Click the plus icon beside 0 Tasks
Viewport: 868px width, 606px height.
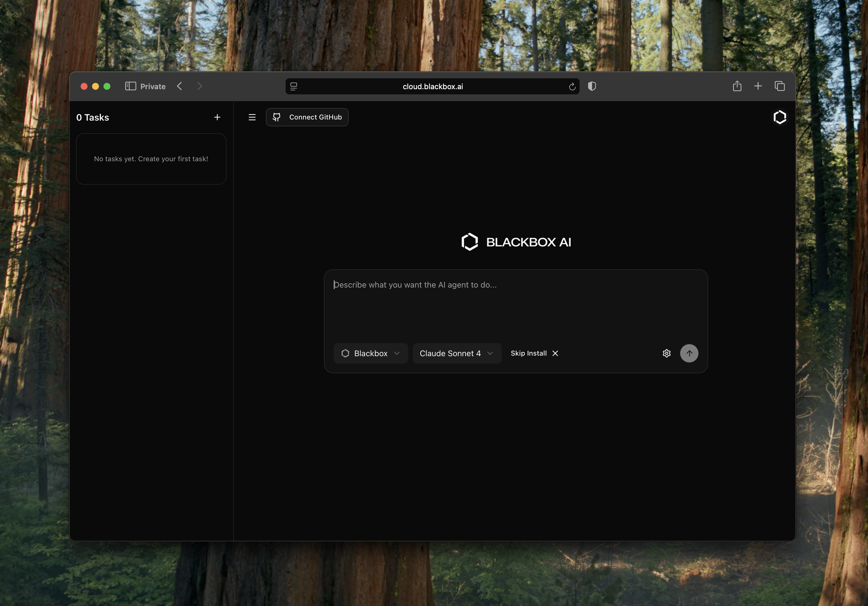pyautogui.click(x=217, y=117)
